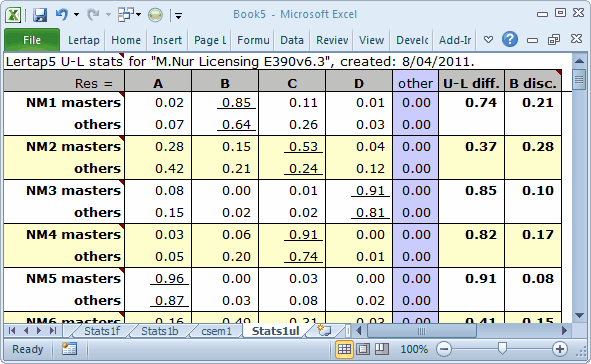The height and width of the screenshot is (364, 591).
Task: Click the zoom out minus button
Action: point(444,349)
